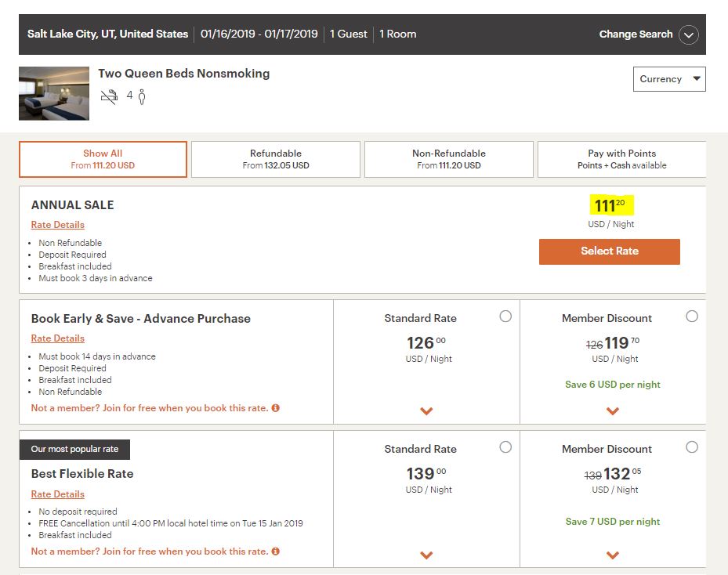Click the no-smoking icon under room name
The image size is (728, 575).
pyautogui.click(x=109, y=96)
